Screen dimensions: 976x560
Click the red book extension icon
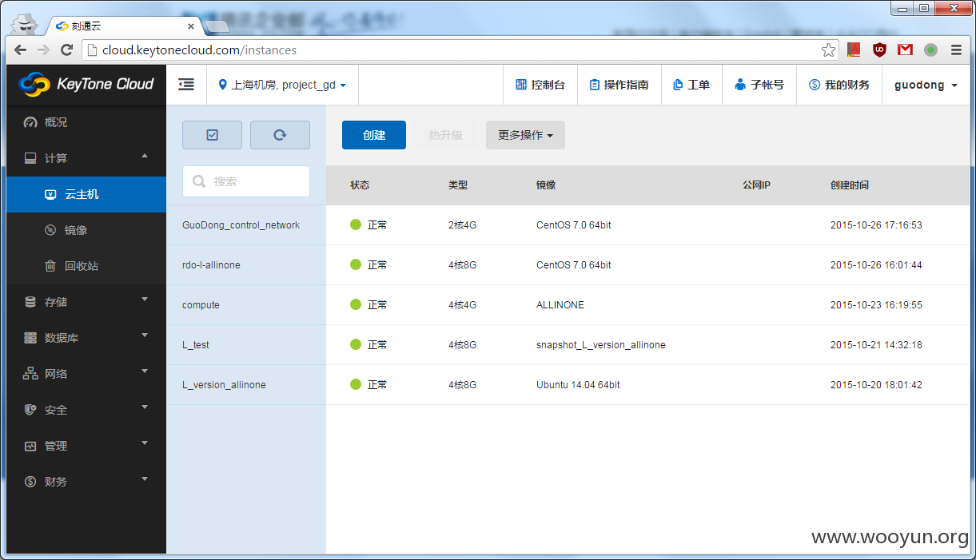pos(854,50)
